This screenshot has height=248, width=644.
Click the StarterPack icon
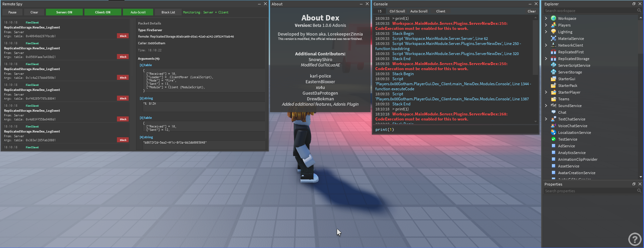point(554,86)
